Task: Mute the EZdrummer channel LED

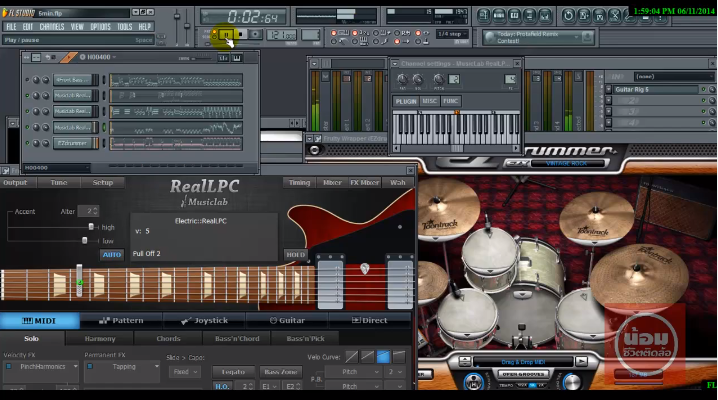Action: [27, 143]
